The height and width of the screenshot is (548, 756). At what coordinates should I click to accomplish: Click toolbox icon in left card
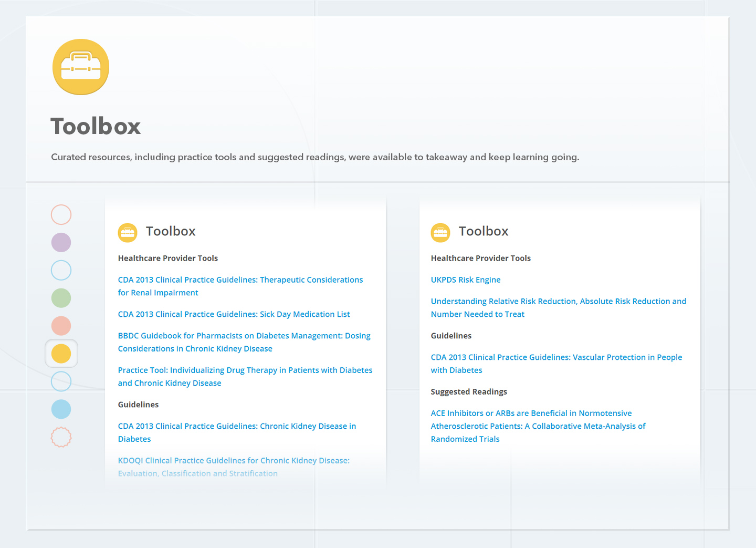(x=128, y=232)
